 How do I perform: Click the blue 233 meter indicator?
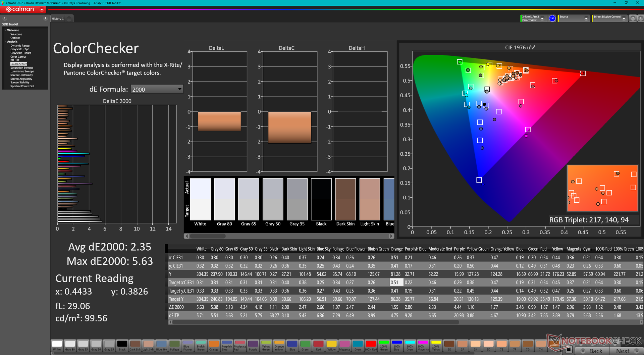point(552,18)
